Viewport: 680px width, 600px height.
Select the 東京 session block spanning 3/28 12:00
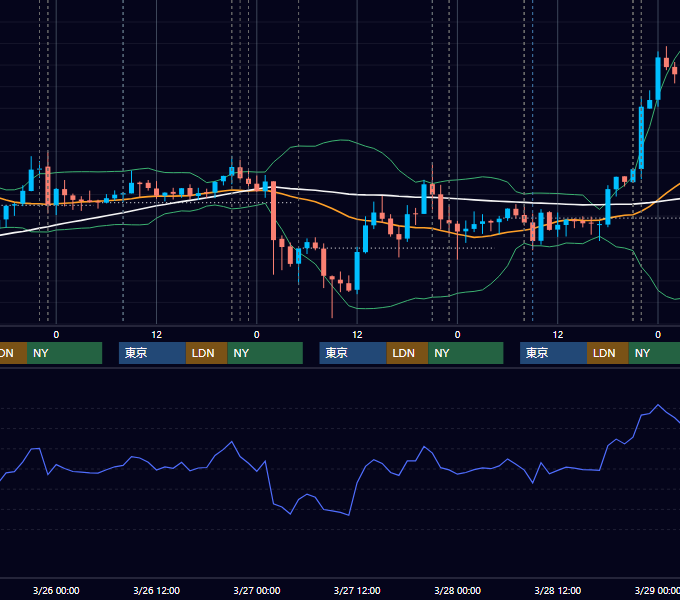pos(553,353)
